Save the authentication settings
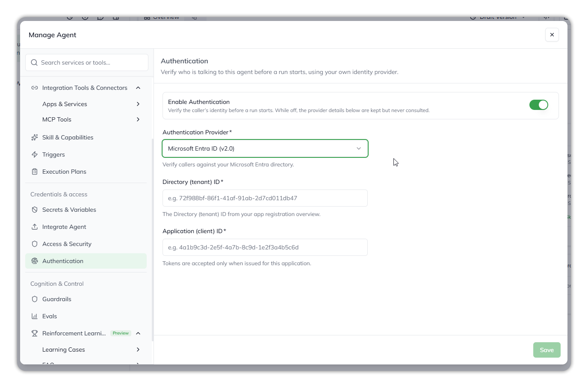Screen dimensions: 588x388 (x=547, y=350)
